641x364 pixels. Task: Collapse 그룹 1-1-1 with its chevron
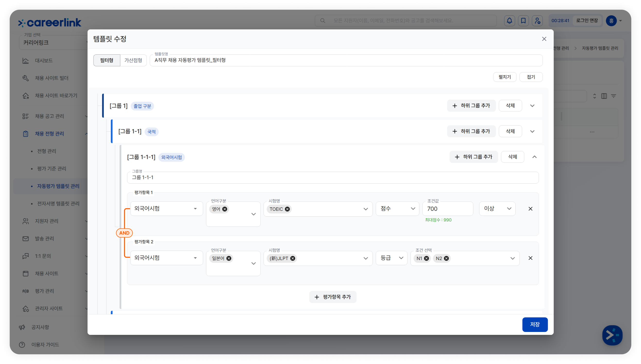click(534, 157)
